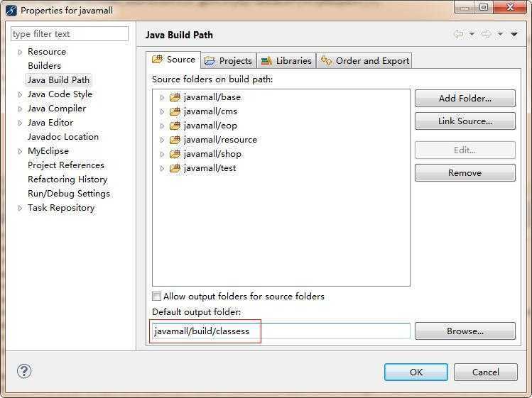Click the forward navigation arrow icon
The height and width of the screenshot is (398, 532).
(x=487, y=34)
